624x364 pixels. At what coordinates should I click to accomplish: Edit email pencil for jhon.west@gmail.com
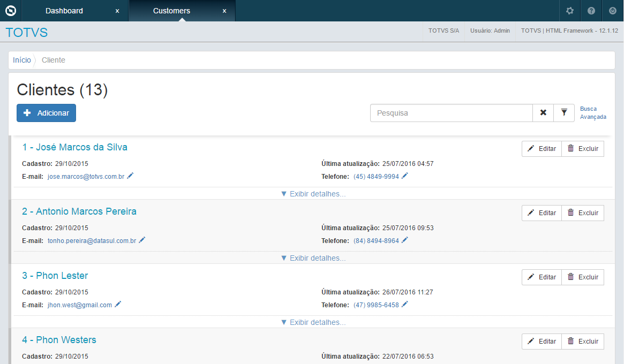click(x=118, y=305)
